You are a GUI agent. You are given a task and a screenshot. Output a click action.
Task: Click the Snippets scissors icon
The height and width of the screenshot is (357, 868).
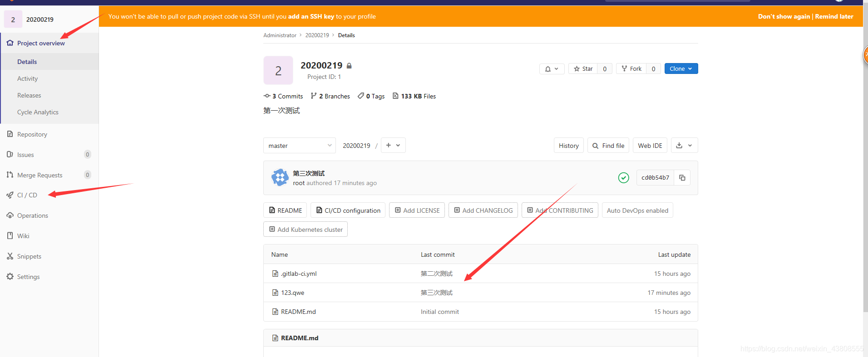coord(10,256)
